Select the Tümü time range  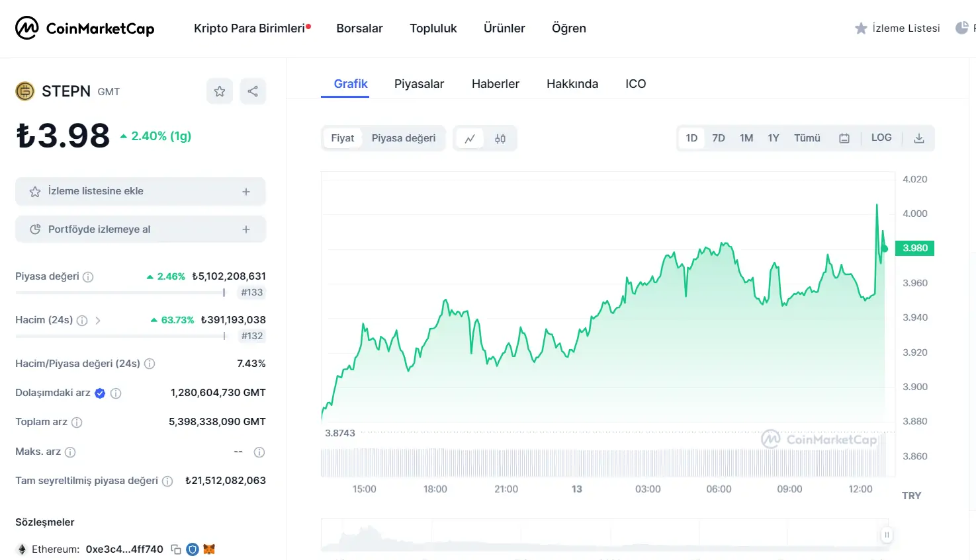[x=807, y=138]
